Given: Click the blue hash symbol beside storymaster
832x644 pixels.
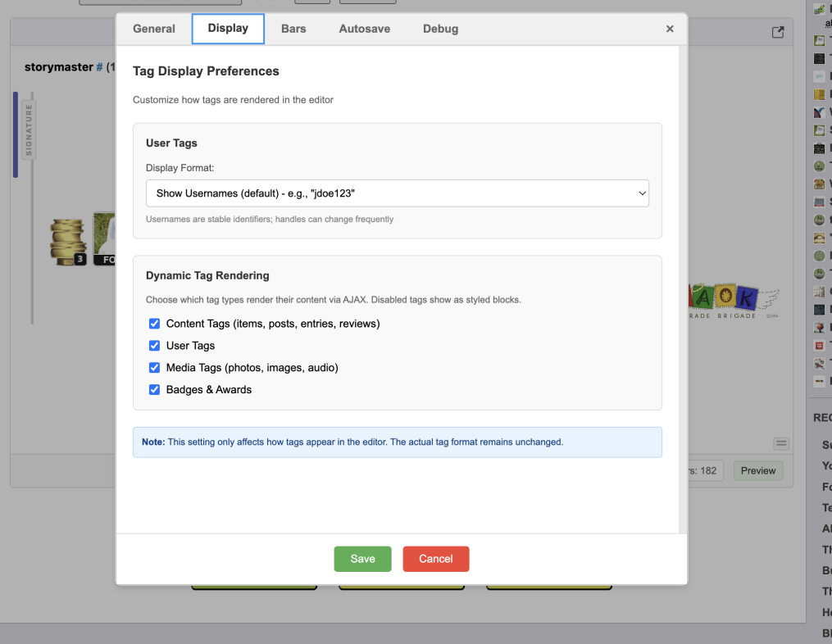Looking at the screenshot, I should coord(99,67).
